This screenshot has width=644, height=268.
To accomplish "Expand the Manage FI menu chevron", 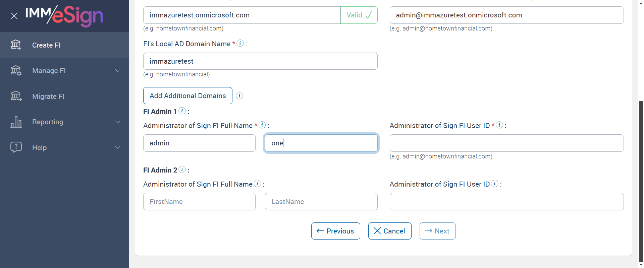I will tap(118, 71).
